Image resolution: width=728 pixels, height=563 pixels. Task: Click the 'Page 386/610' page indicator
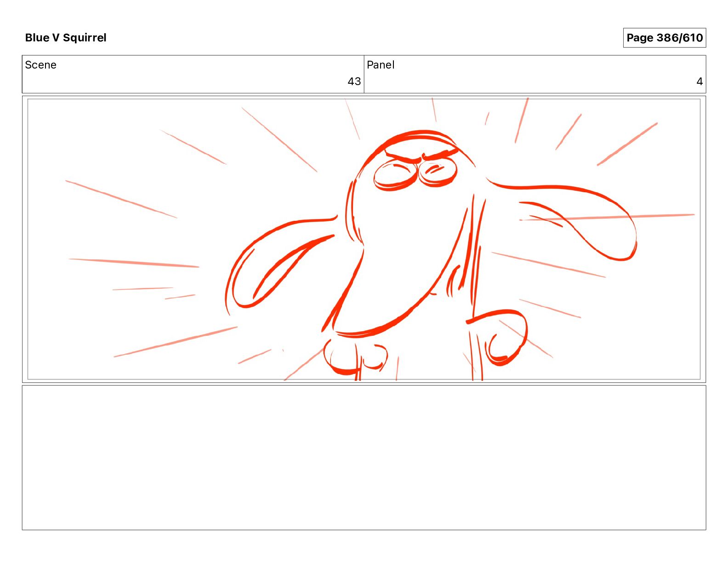[664, 38]
